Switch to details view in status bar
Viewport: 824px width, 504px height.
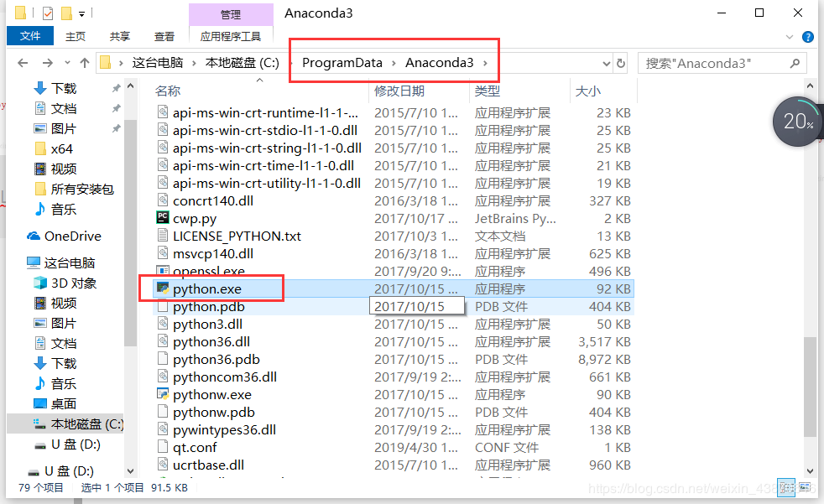(786, 486)
